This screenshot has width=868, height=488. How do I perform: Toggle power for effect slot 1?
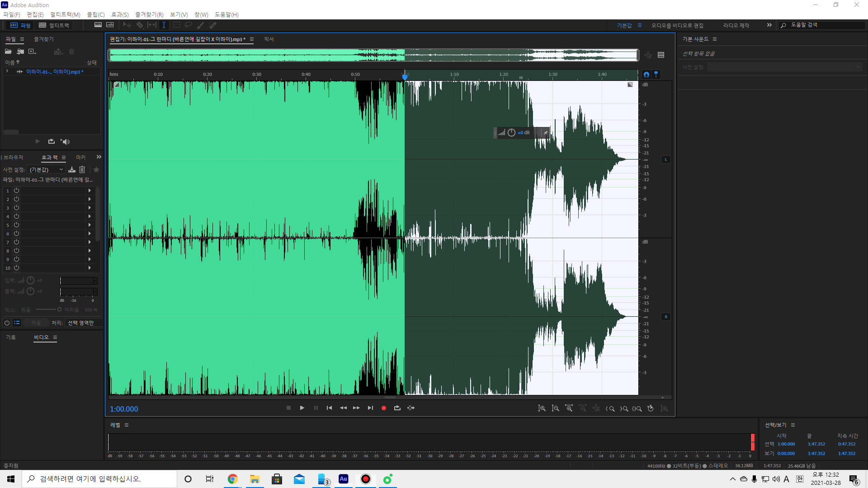pos(16,191)
